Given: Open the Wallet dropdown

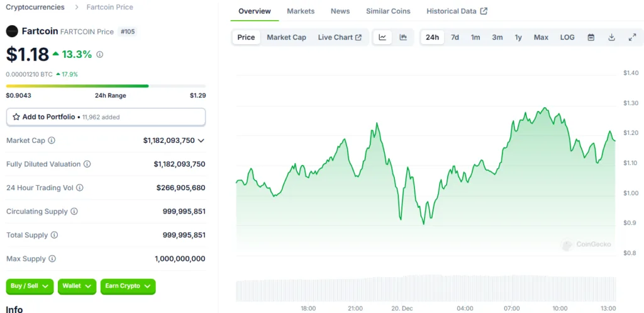Looking at the screenshot, I should [77, 286].
